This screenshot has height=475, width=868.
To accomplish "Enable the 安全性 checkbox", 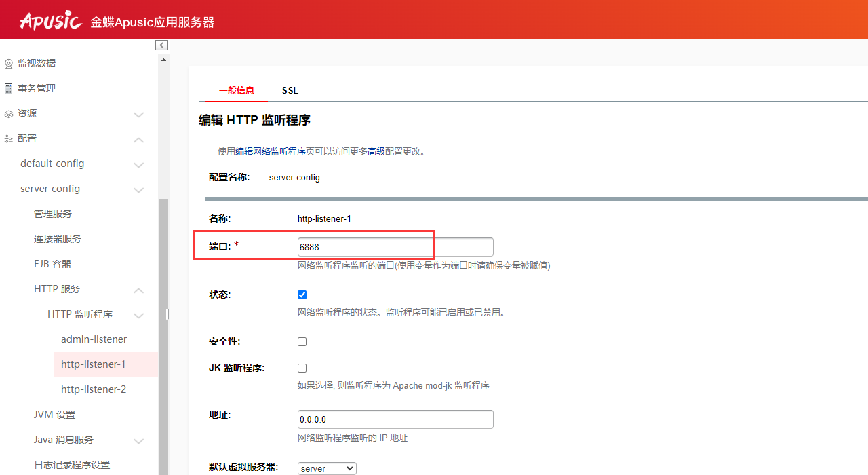I will [x=302, y=342].
